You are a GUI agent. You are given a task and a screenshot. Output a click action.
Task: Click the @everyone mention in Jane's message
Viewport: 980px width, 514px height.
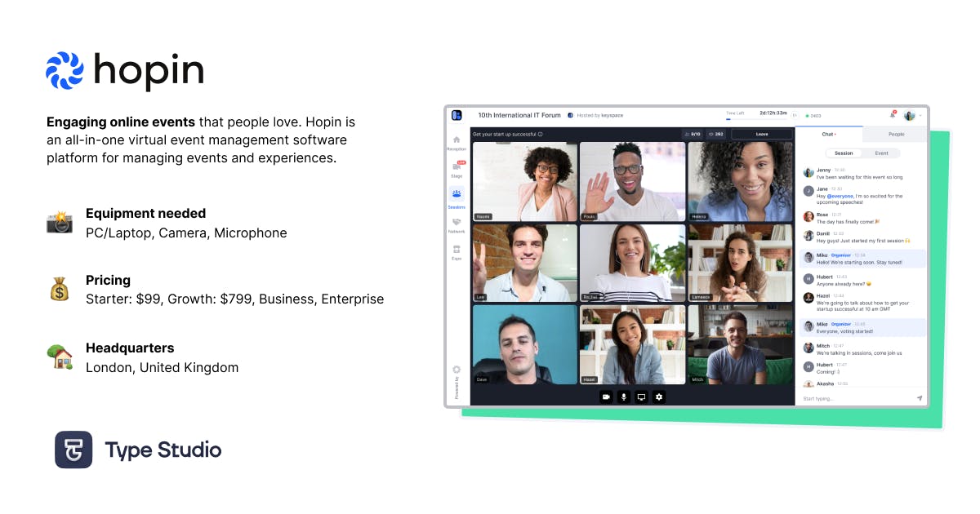840,196
